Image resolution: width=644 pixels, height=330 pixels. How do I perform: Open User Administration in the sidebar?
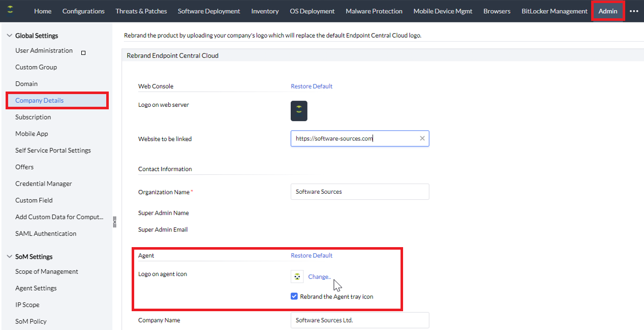pos(44,51)
